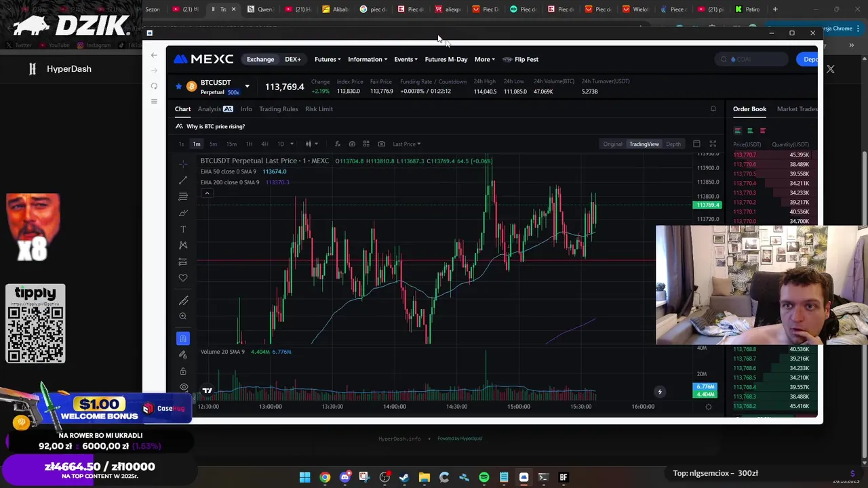
Task: Open the Flip Fest link
Action: click(521, 59)
